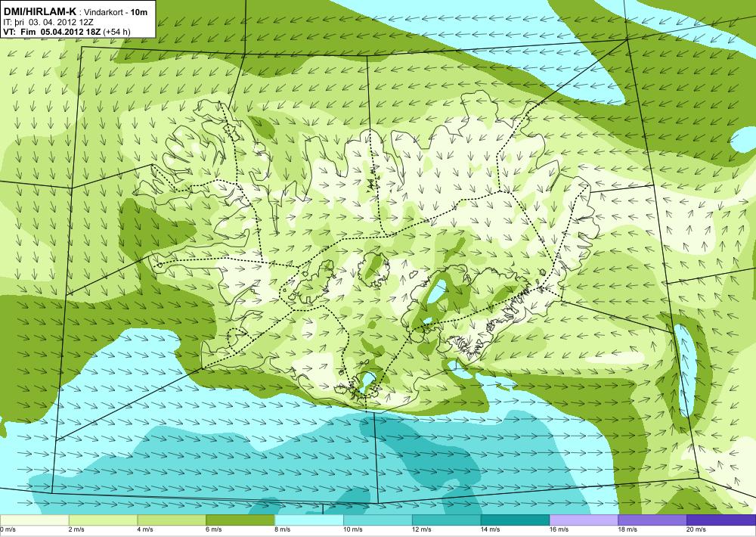
Task: Click the '2 m/s' legend label
Action: point(77,529)
